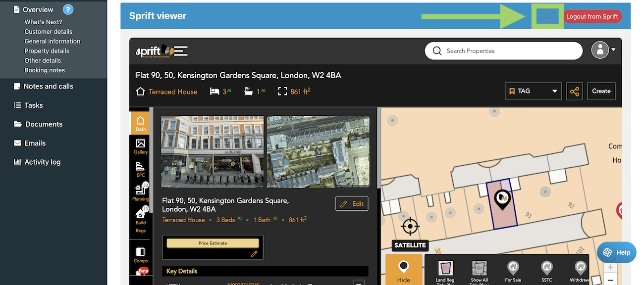Click the property pin marker on map

503,200
